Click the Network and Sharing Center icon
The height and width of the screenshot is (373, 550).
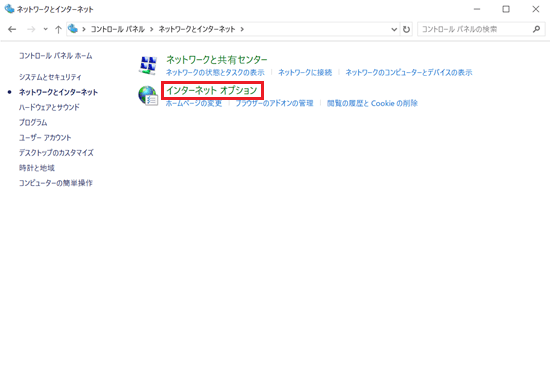(148, 66)
